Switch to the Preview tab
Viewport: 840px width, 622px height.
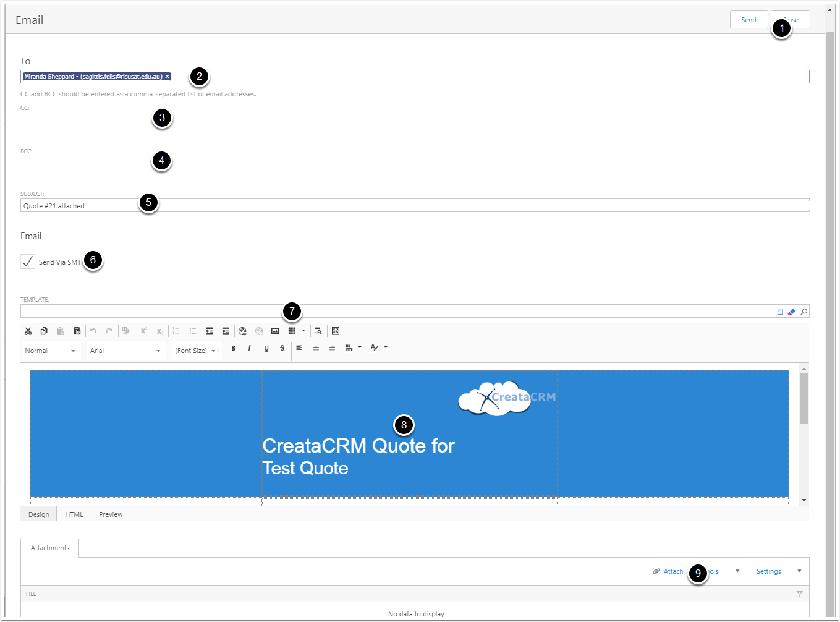(111, 514)
